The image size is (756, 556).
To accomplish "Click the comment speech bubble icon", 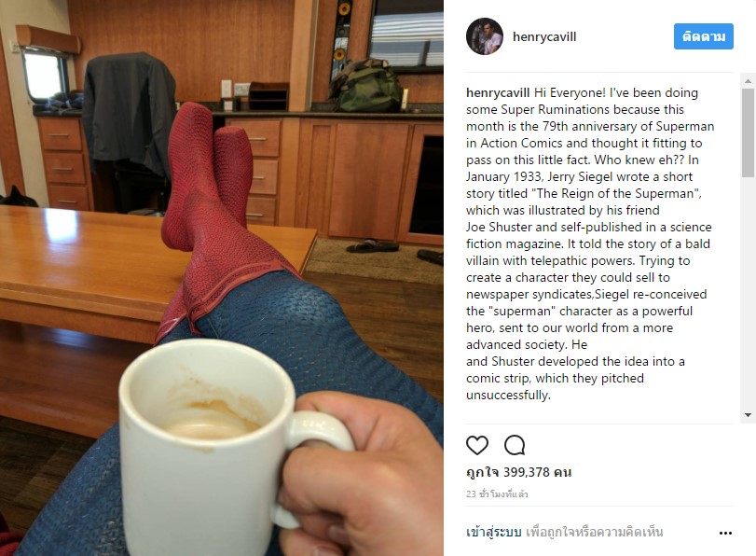I will 515,445.
